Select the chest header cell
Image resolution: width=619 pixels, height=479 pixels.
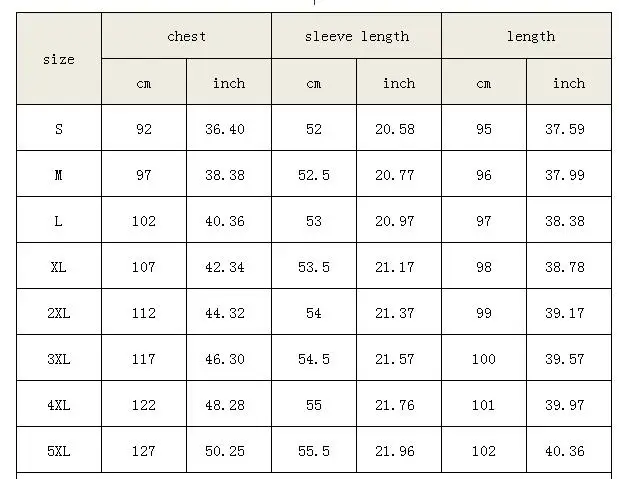tap(186, 36)
